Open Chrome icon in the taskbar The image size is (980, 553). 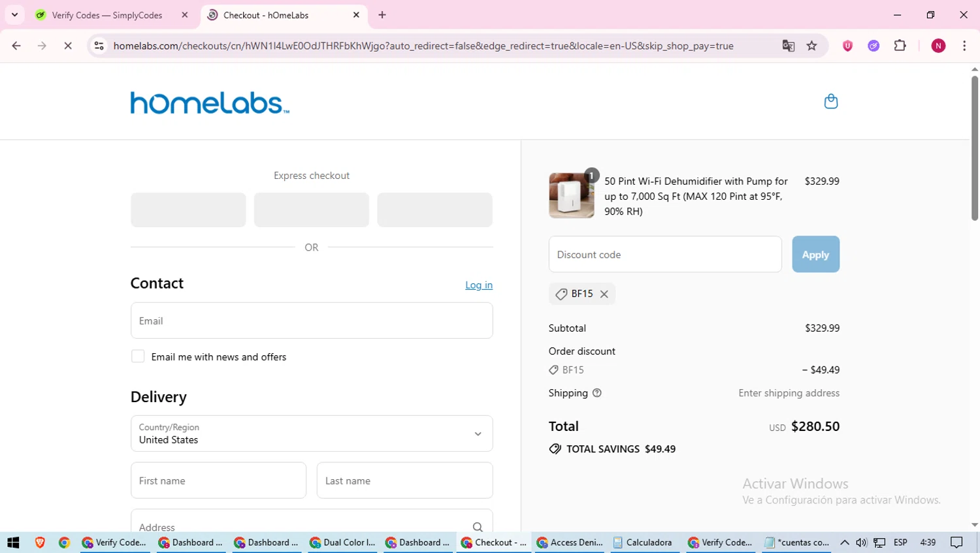tap(64, 543)
